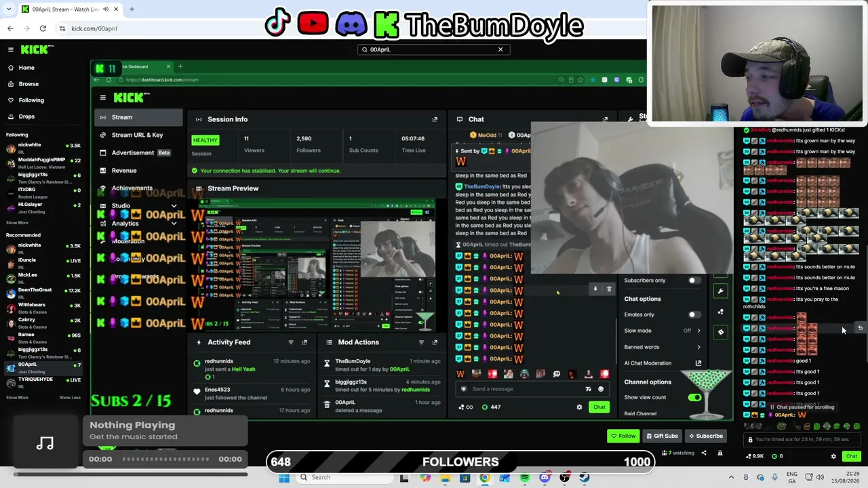Show hidden system tray icons

[x=731, y=478]
